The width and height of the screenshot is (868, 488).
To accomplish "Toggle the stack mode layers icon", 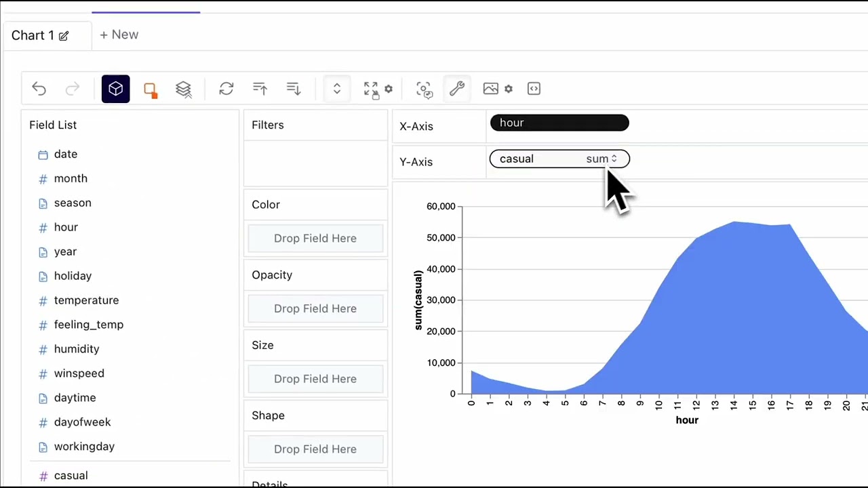I will (x=183, y=89).
